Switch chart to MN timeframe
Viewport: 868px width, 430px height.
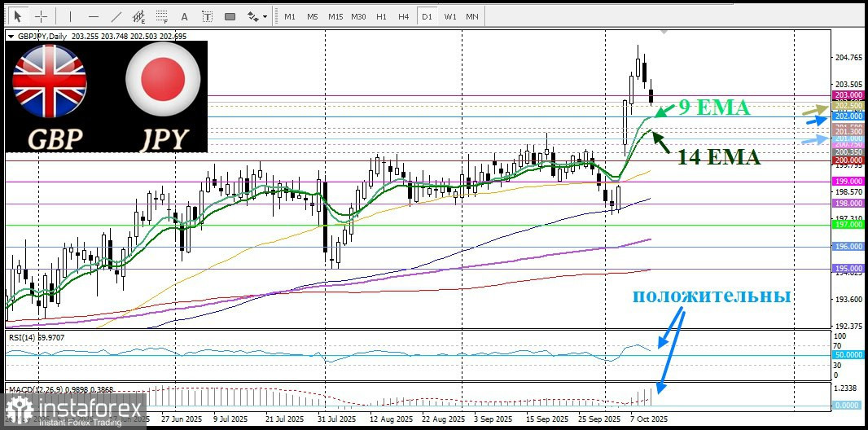click(x=472, y=16)
